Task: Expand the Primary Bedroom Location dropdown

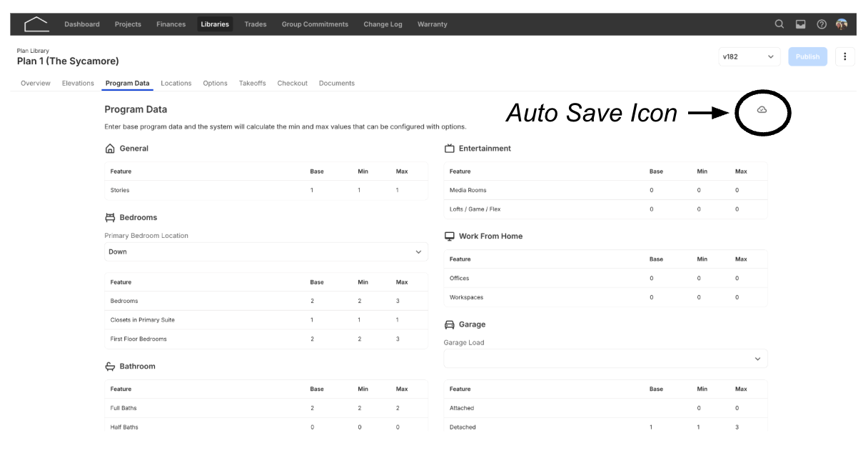Action: click(266, 252)
